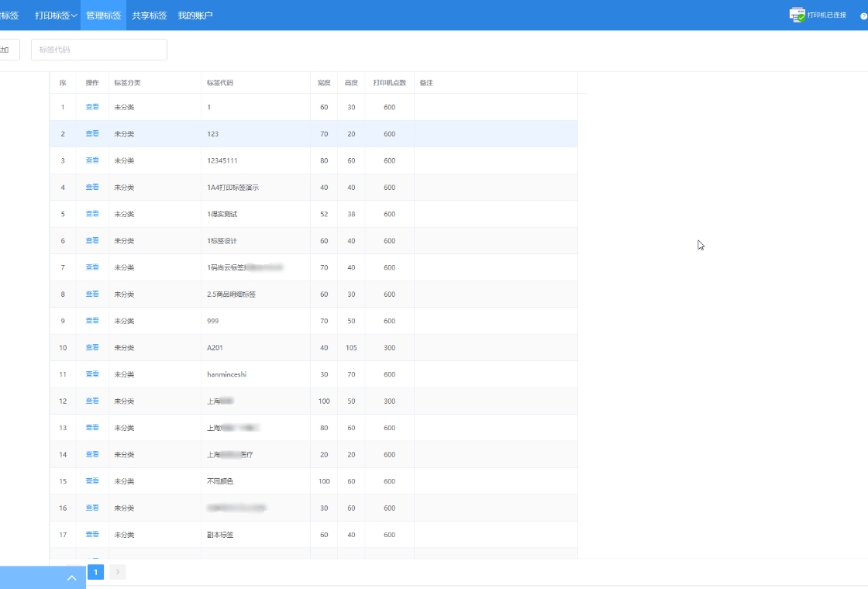Open 查看 for label 999
Screen dimensions: 868x589
click(x=92, y=321)
